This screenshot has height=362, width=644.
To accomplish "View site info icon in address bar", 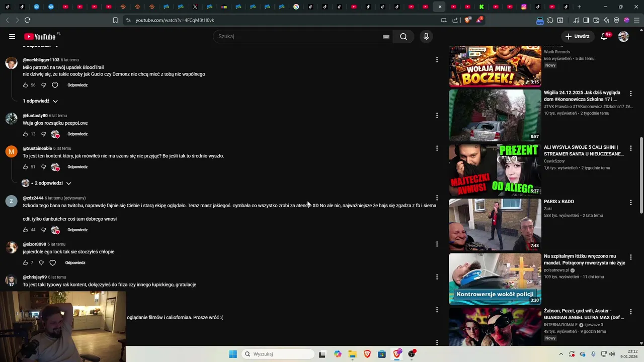I will point(128,20).
